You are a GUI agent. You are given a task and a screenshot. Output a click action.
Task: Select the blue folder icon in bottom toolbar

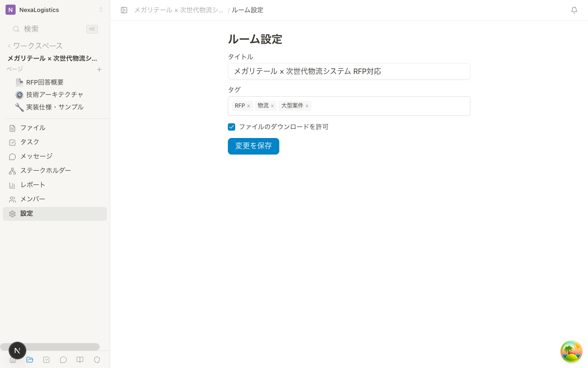[30, 360]
